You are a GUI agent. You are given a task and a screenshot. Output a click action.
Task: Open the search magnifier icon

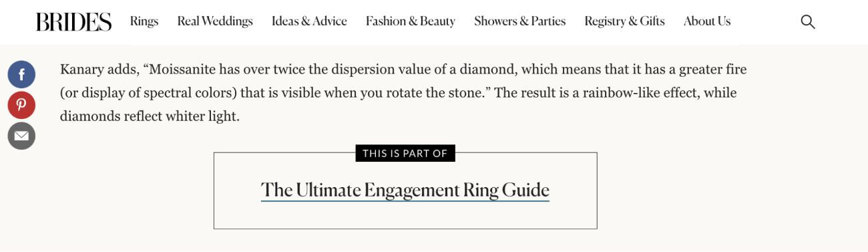[808, 22]
